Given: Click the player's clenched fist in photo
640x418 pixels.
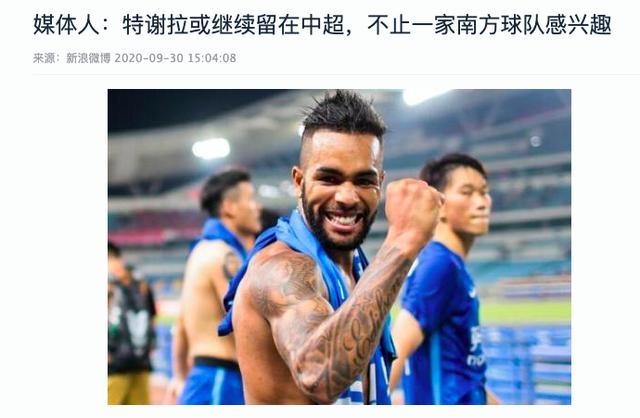Looking at the screenshot, I should (x=412, y=206).
